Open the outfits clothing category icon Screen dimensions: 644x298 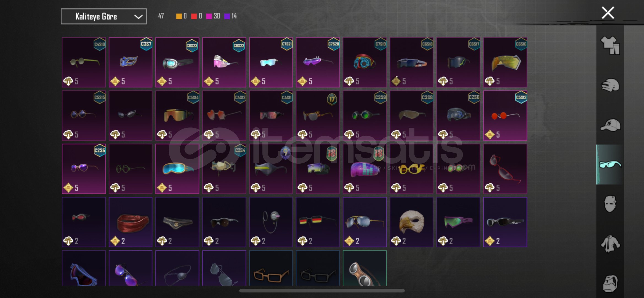coord(610,45)
